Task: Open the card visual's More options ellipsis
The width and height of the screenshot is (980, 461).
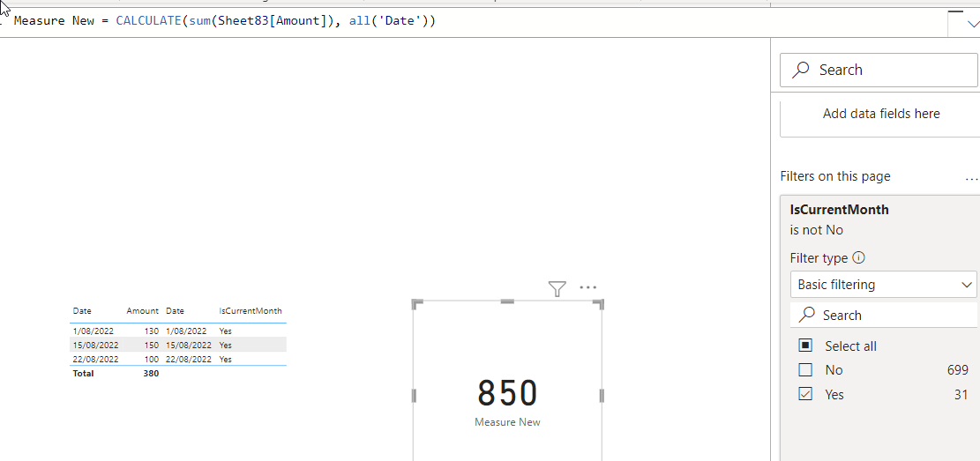Action: [x=588, y=287]
